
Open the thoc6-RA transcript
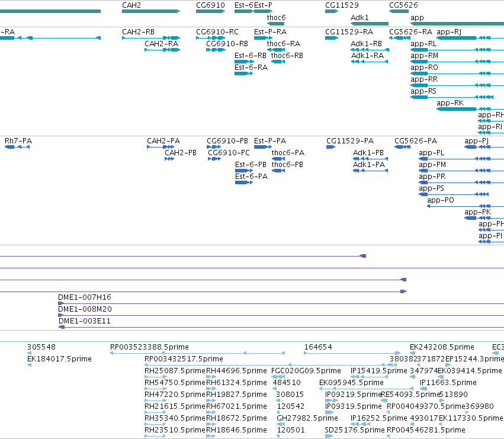(276, 50)
